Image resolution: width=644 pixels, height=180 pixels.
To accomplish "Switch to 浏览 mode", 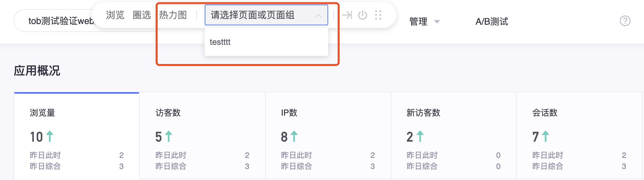I will [115, 15].
